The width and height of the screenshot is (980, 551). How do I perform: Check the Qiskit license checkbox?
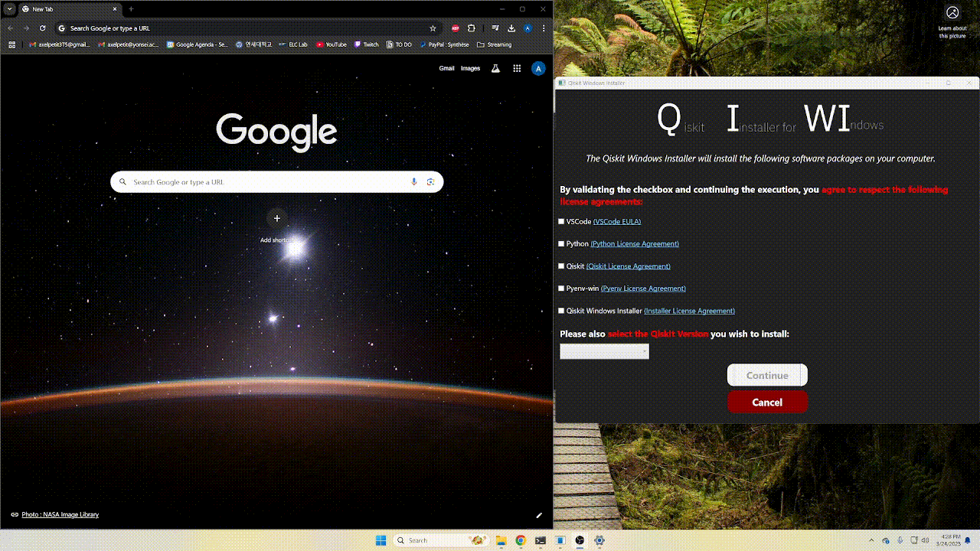pyautogui.click(x=561, y=266)
